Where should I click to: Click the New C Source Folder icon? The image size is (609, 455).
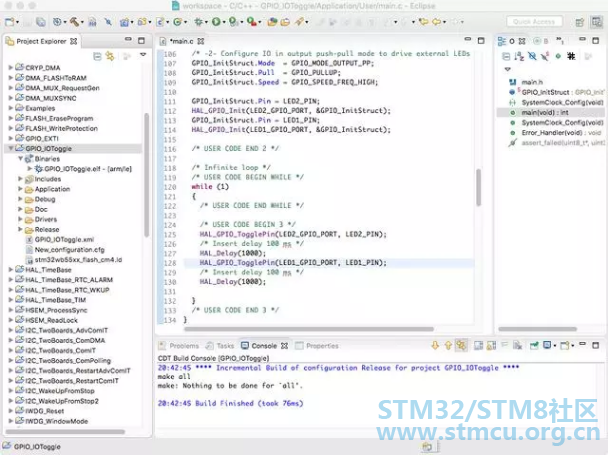click(x=142, y=22)
